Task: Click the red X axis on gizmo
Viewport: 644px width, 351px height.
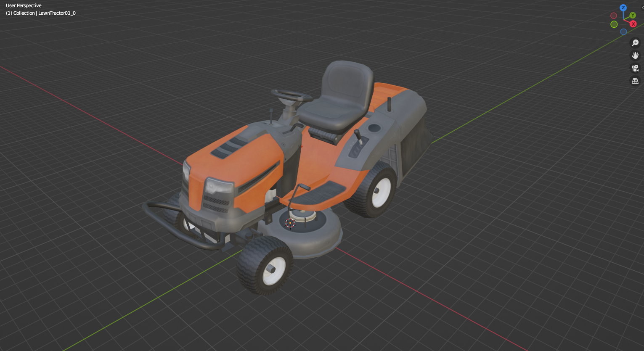Action: click(633, 24)
